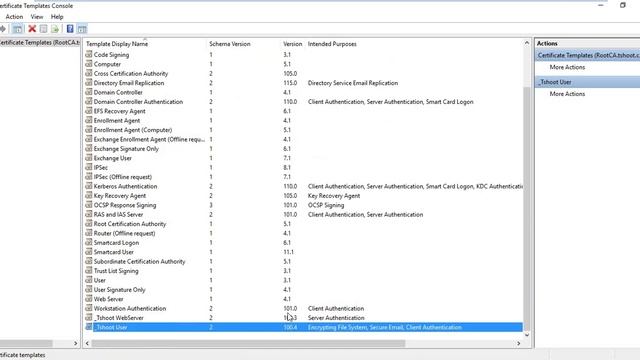640x360 pixels.
Task: Toggle the Show/Hide Console Tree toolbar icon
Action: pyautogui.click(x=18, y=29)
